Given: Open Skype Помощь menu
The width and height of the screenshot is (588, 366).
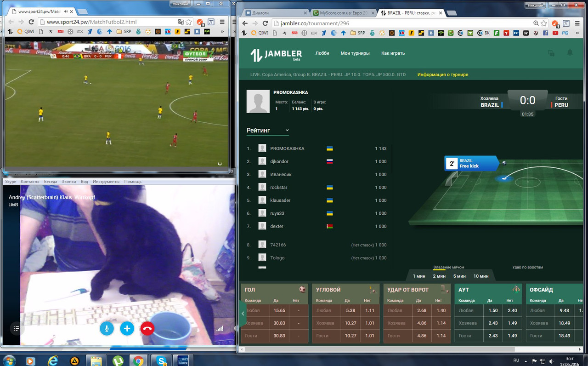Looking at the screenshot, I should tap(133, 182).
